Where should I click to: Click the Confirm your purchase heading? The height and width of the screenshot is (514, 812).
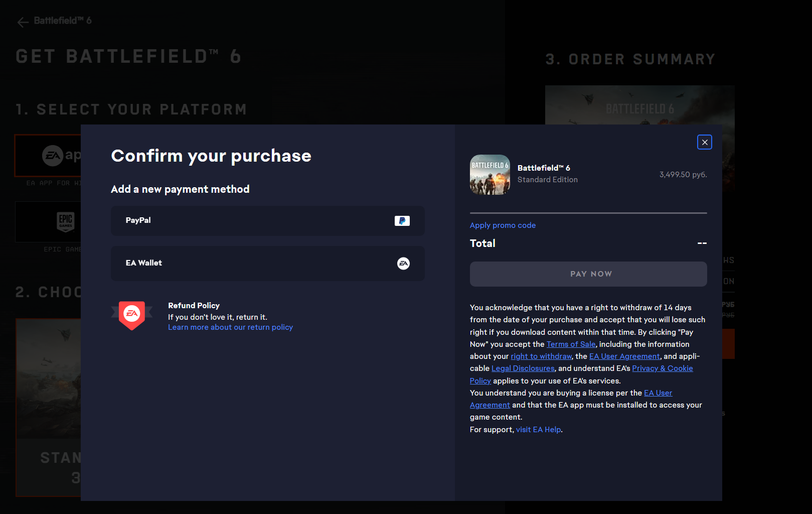211,156
